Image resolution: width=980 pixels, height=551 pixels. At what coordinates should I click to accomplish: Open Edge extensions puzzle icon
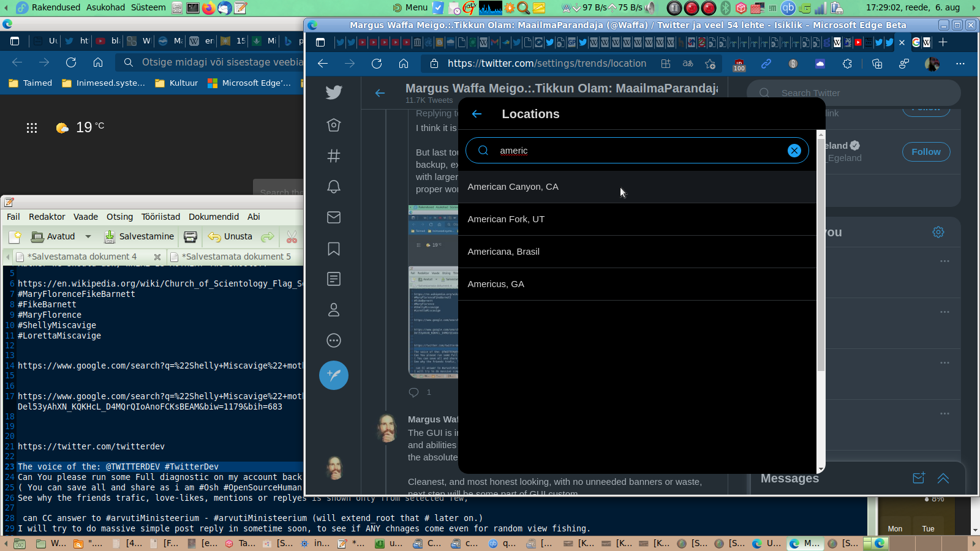pos(847,64)
